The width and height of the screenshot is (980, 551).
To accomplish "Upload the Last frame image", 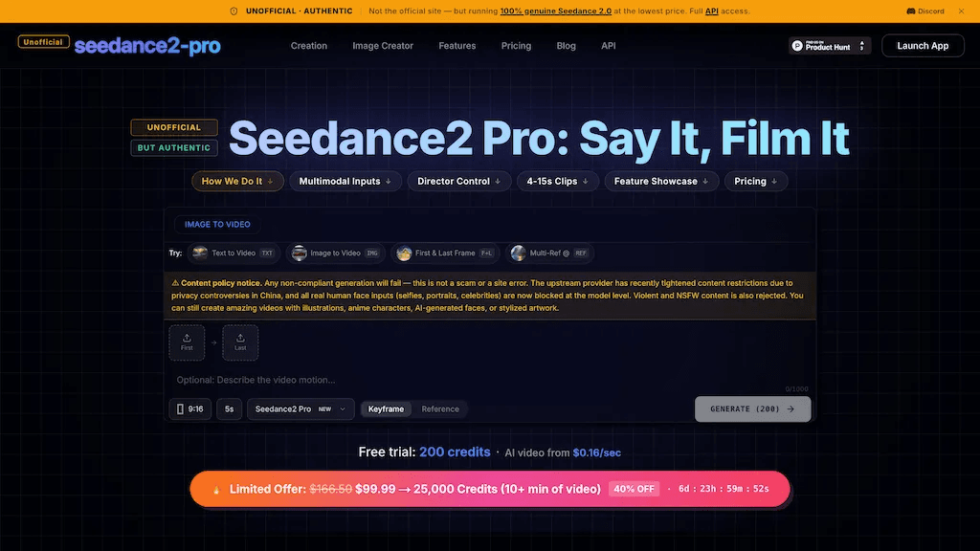I will [240, 342].
